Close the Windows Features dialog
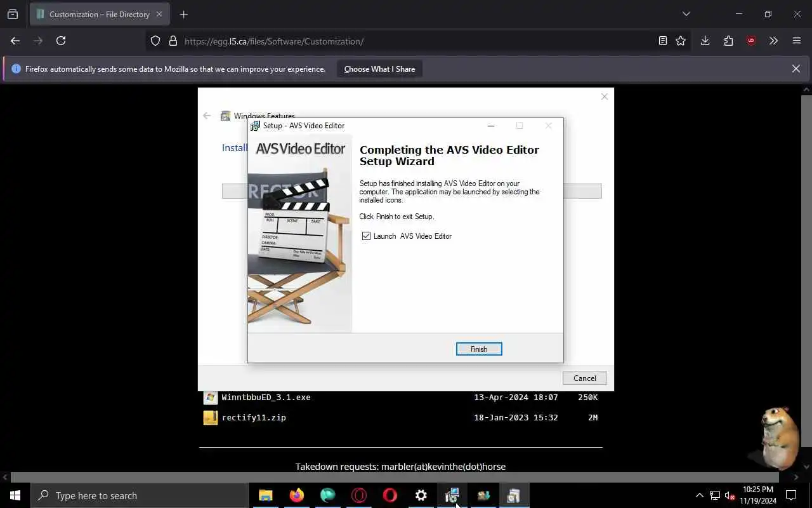 coord(604,97)
